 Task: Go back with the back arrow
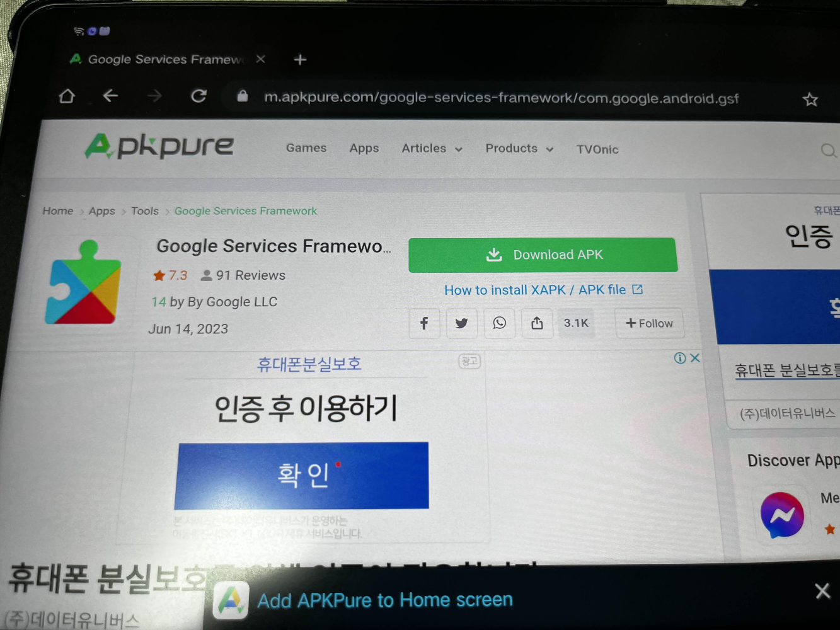pos(110,96)
